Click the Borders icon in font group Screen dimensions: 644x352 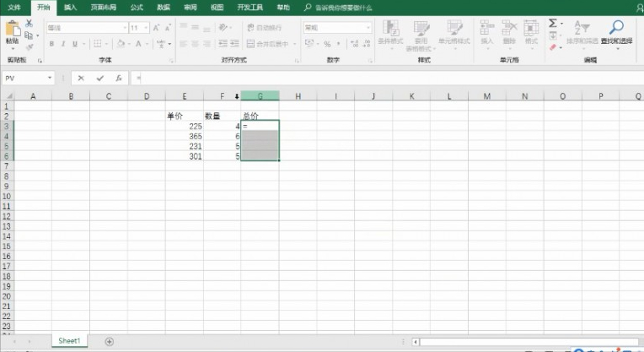(x=97, y=44)
